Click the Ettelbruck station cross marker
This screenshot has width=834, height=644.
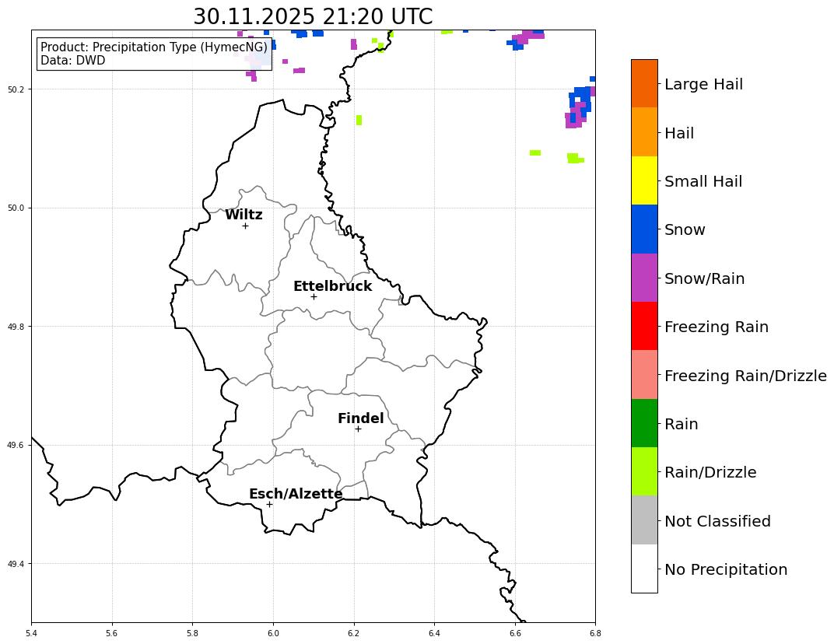tap(314, 297)
